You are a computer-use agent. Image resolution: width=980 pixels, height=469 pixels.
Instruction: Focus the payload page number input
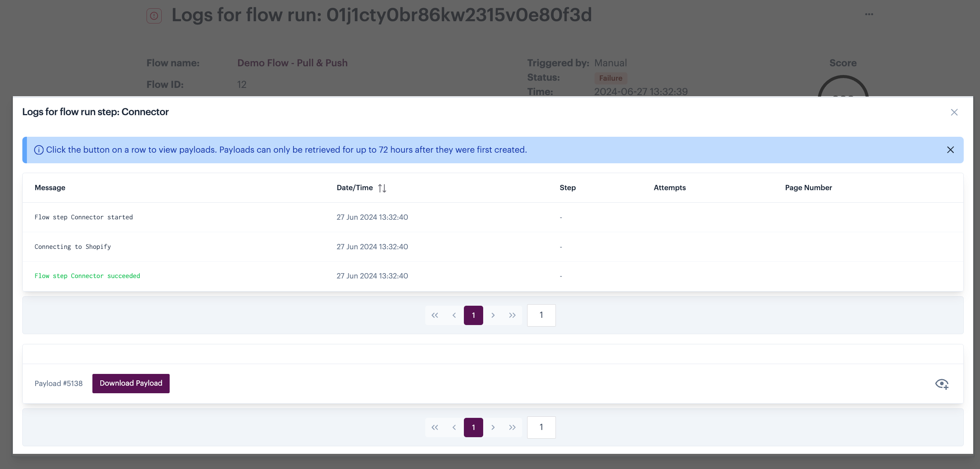coord(541,427)
